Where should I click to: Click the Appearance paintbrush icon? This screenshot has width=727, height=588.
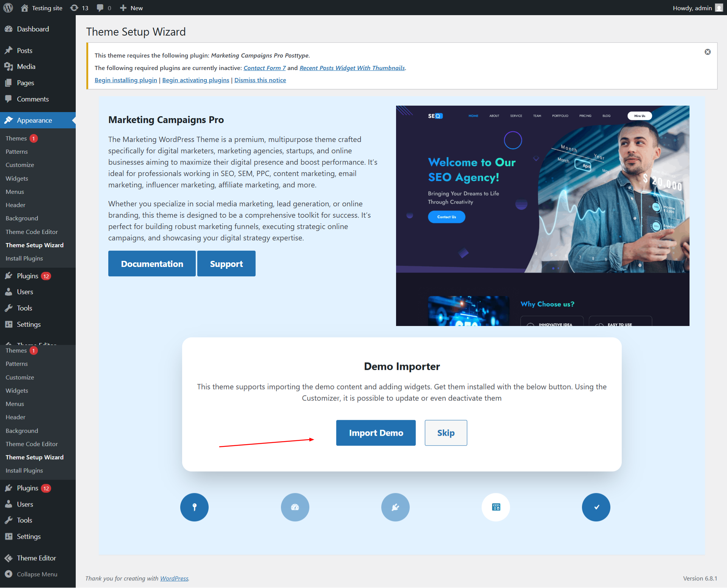(x=9, y=120)
